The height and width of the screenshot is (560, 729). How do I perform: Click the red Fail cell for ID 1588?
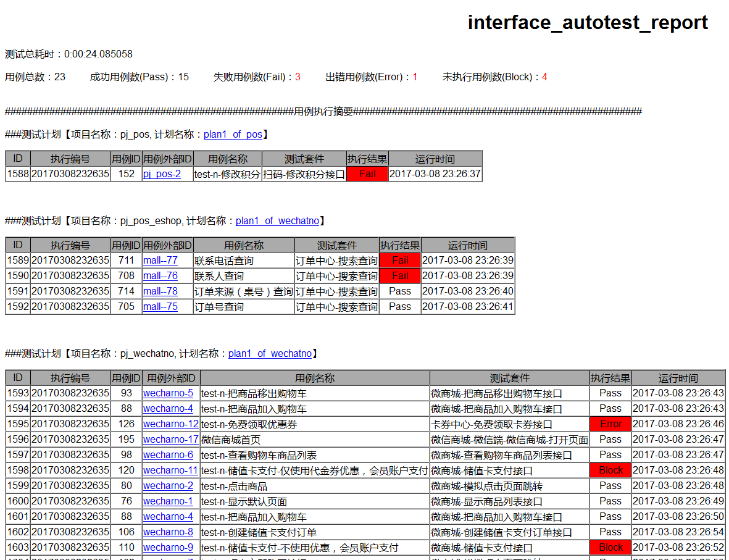[x=367, y=174]
